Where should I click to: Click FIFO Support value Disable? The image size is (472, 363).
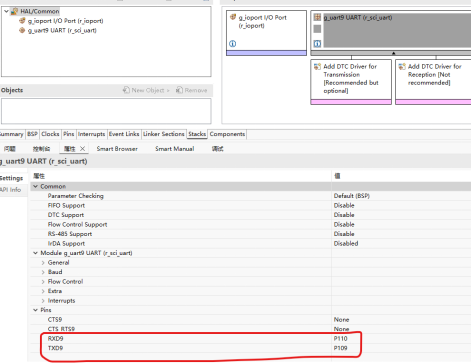tap(344, 205)
